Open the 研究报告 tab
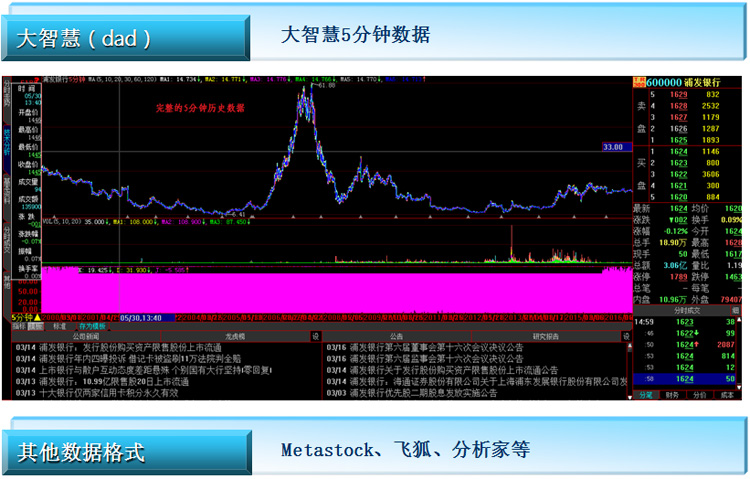The image size is (750, 479). (x=546, y=336)
